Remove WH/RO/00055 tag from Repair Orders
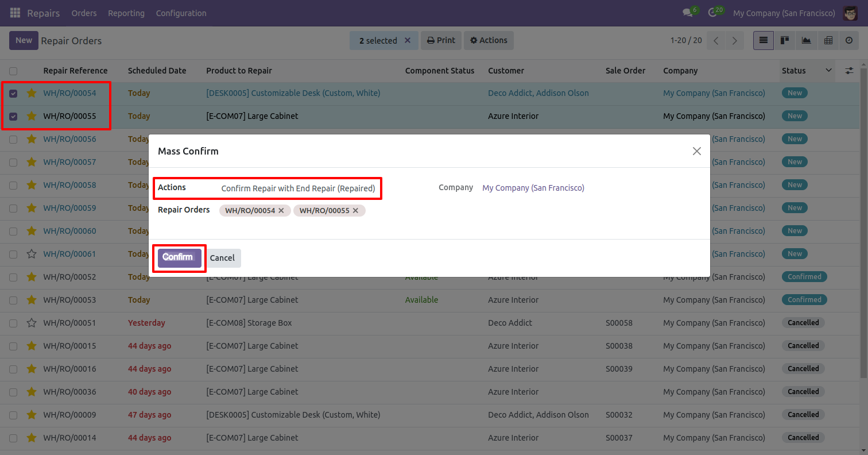The width and height of the screenshot is (868, 455). (x=355, y=211)
